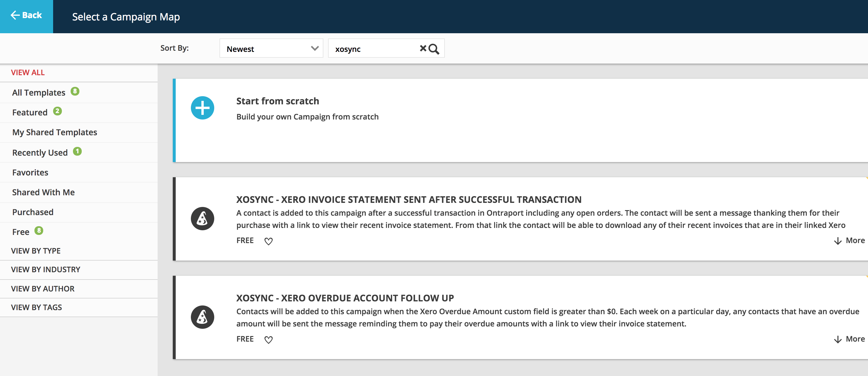Open Recently Used templates list
This screenshot has width=868, height=376.
40,152
